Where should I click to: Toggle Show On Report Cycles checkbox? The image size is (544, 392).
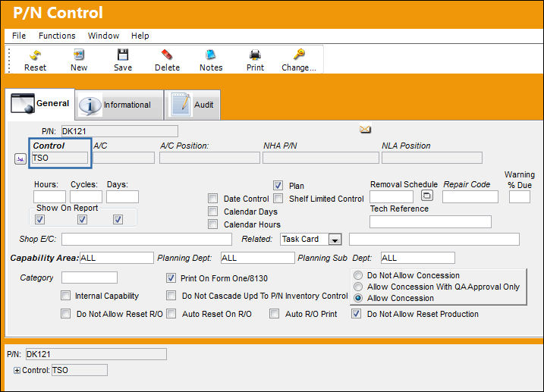[x=82, y=219]
